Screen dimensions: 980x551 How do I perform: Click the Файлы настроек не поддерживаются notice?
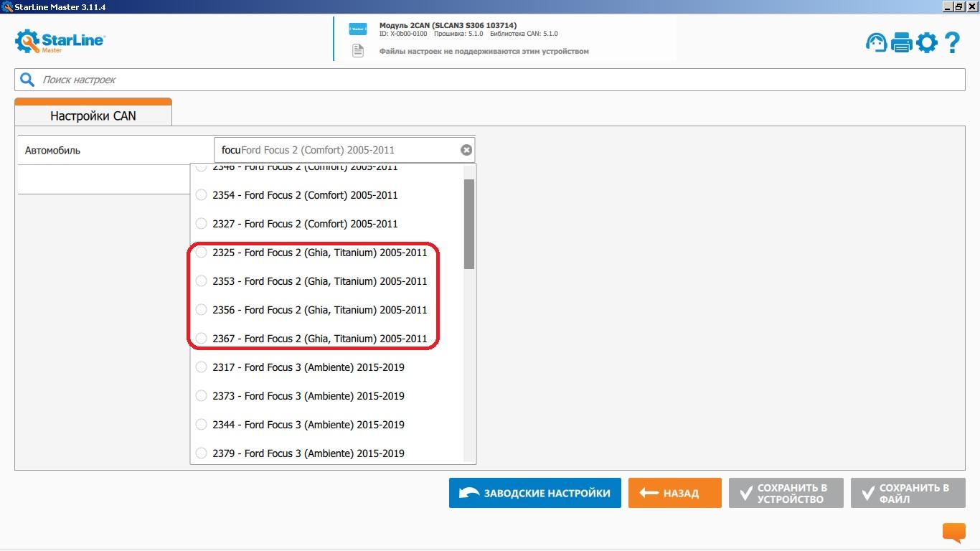484,52
